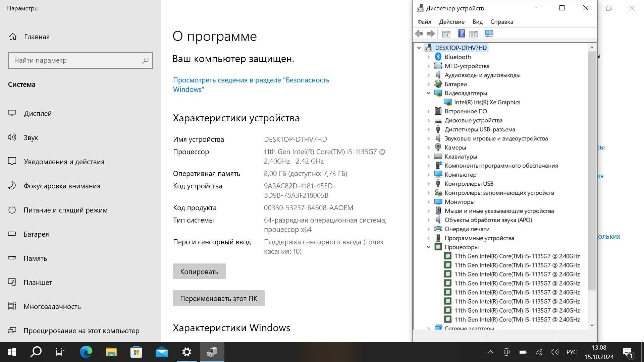
Task: Click the Back arrow in Device Manager toolbar
Action: coord(419,34)
